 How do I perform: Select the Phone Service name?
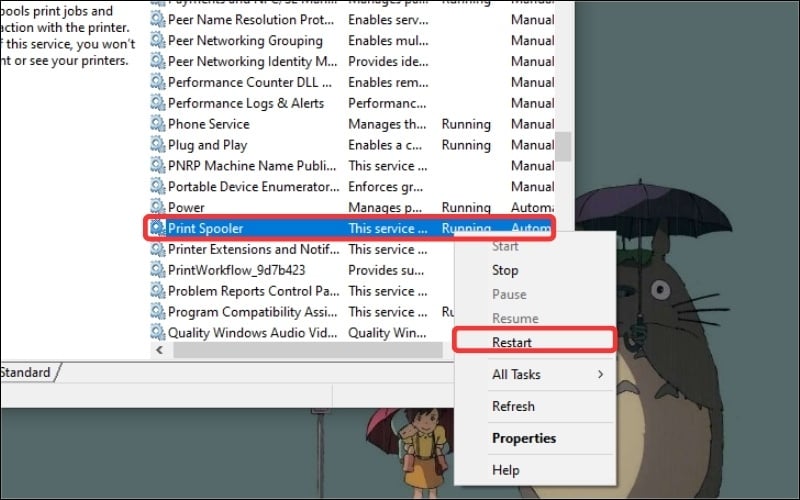pos(209,124)
